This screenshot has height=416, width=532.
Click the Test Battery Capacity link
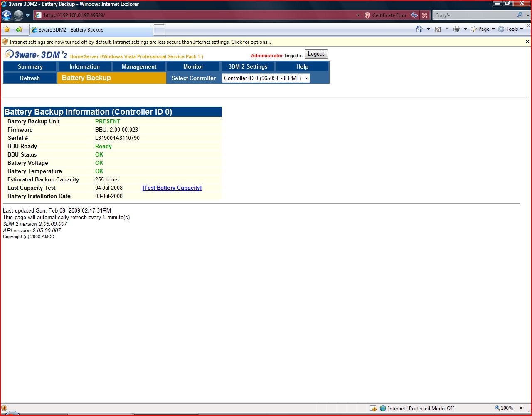pos(172,188)
